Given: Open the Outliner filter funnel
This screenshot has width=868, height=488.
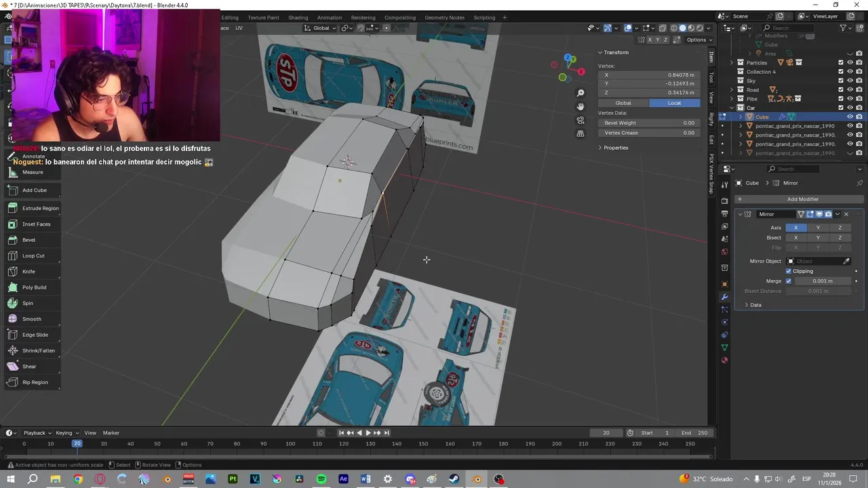Looking at the screenshot, I should tap(844, 28).
